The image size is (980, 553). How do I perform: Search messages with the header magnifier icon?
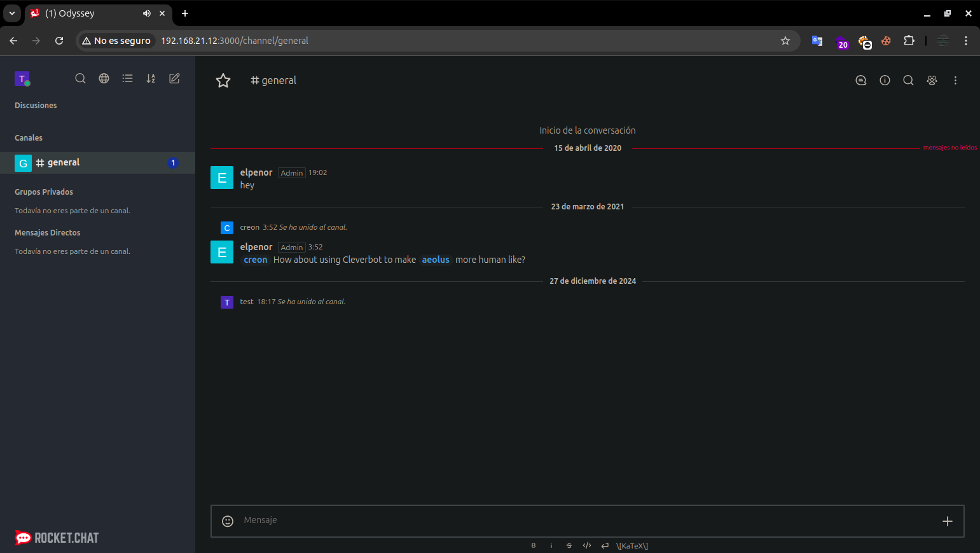pyautogui.click(x=908, y=80)
